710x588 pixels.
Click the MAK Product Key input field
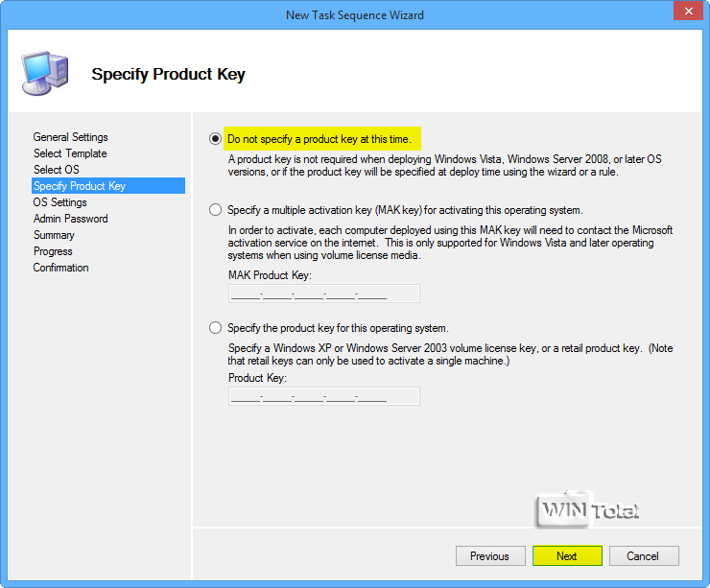pyautogui.click(x=323, y=294)
